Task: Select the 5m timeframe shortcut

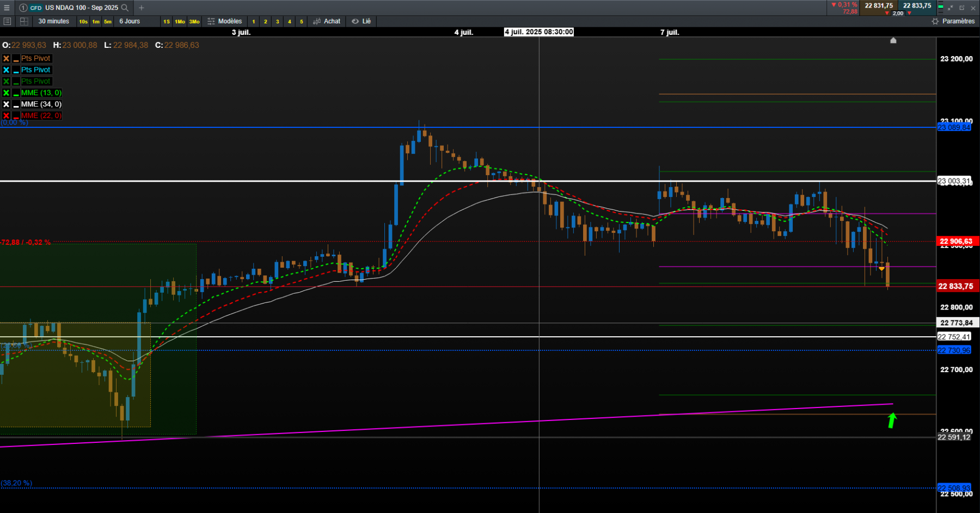Action: pyautogui.click(x=108, y=22)
